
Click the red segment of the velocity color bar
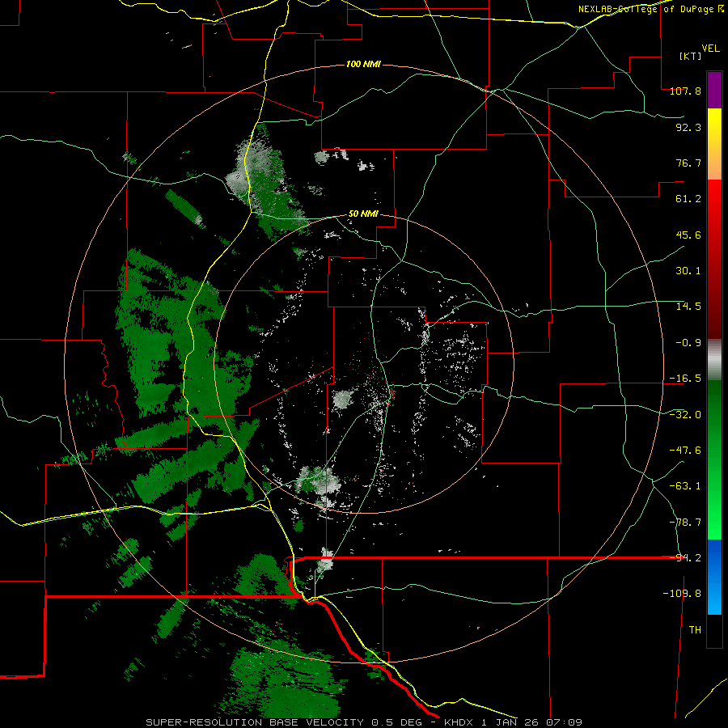tap(714, 259)
